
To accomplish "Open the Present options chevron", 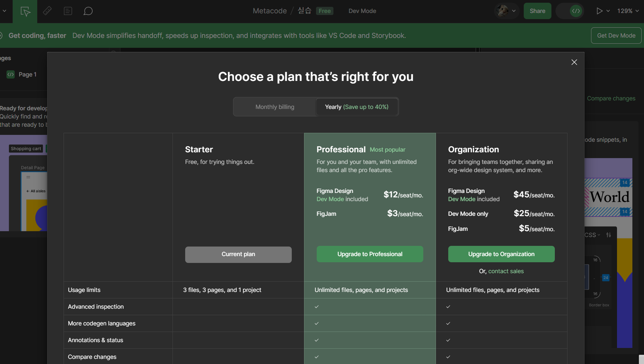I will coord(608,11).
